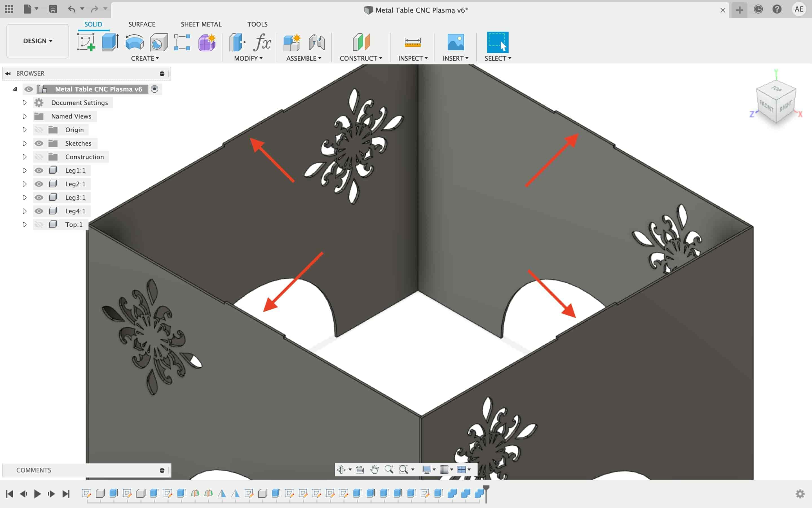Jump to timeline beginning
812x508 pixels.
[x=9, y=494]
